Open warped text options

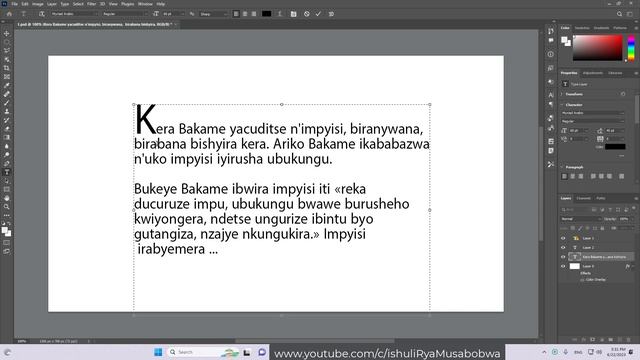(280, 14)
